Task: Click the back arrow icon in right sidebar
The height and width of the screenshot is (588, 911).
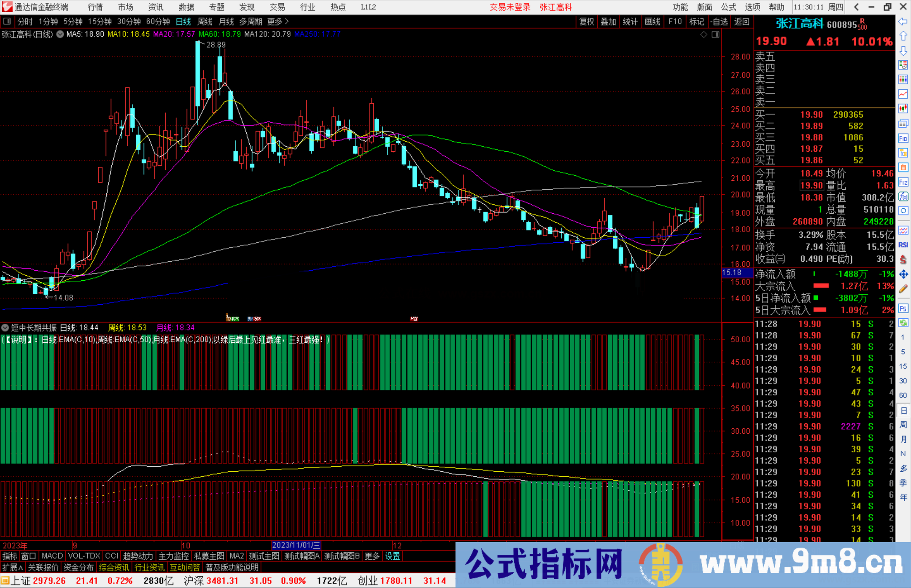Action: 903,21
